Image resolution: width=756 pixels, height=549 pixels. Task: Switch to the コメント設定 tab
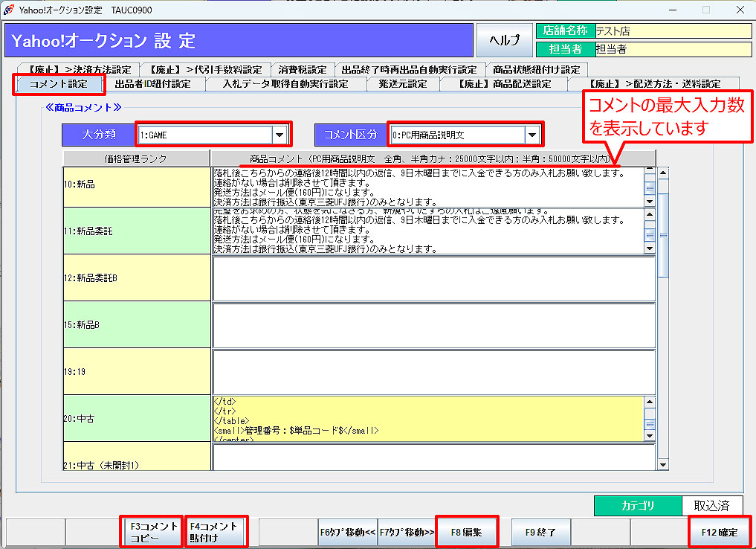click(x=59, y=83)
